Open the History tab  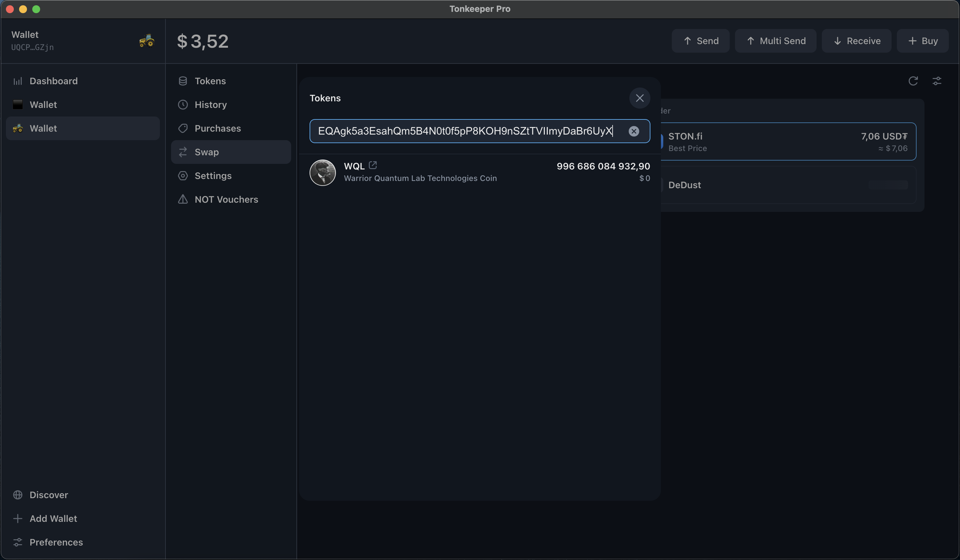[x=210, y=105]
